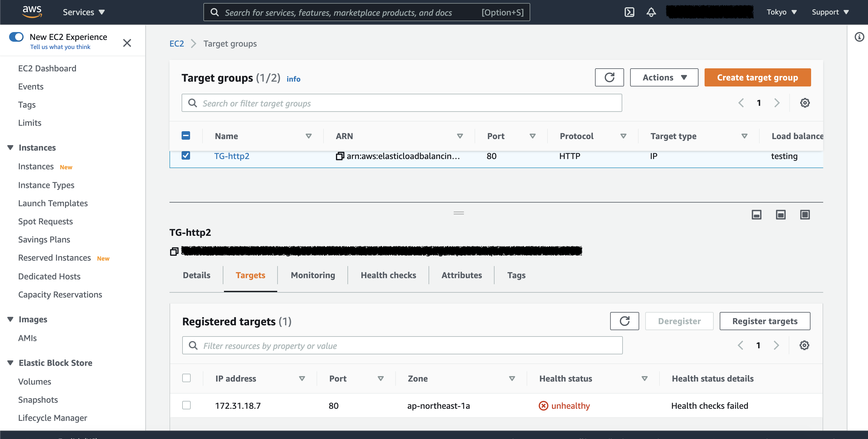Refresh the target groups list
The height and width of the screenshot is (439, 868).
click(609, 77)
